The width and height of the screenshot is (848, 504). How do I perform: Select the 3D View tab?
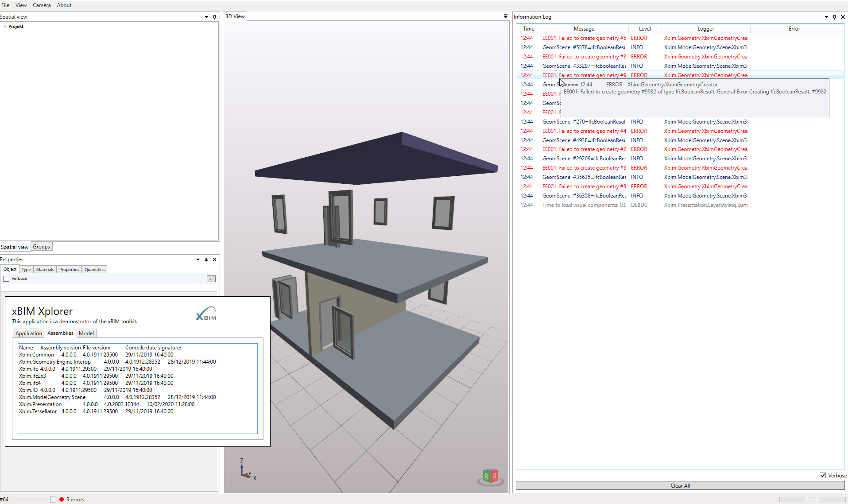pos(235,16)
